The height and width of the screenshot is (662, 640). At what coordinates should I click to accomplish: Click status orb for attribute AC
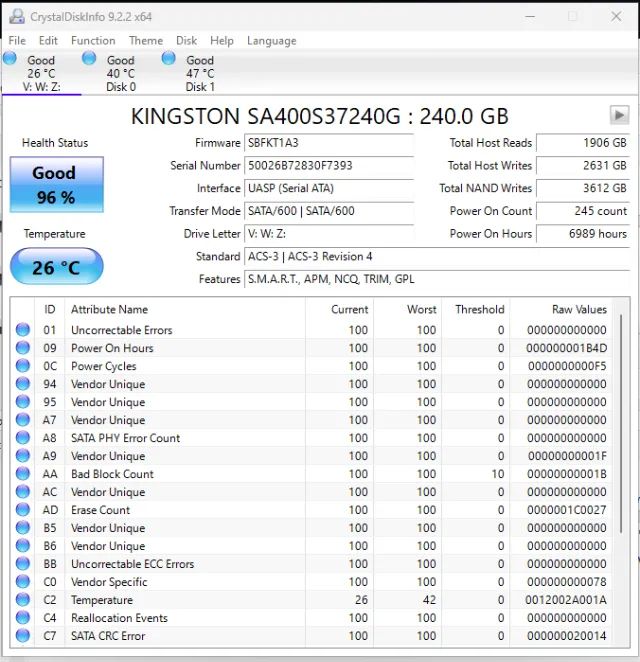(x=23, y=492)
